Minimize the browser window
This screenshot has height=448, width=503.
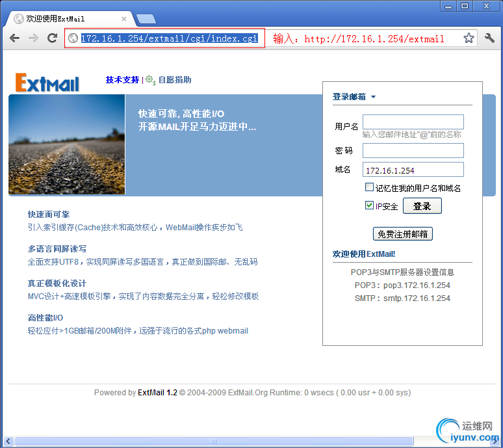click(448, 6)
